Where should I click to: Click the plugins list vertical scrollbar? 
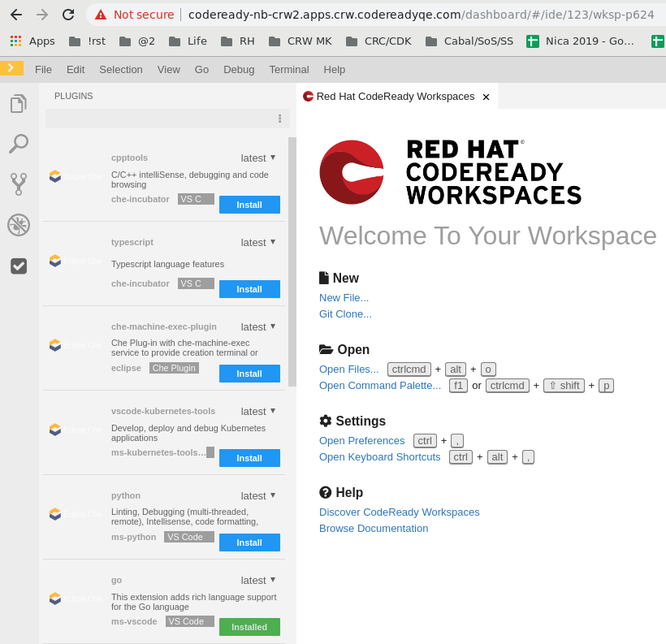tap(292, 261)
